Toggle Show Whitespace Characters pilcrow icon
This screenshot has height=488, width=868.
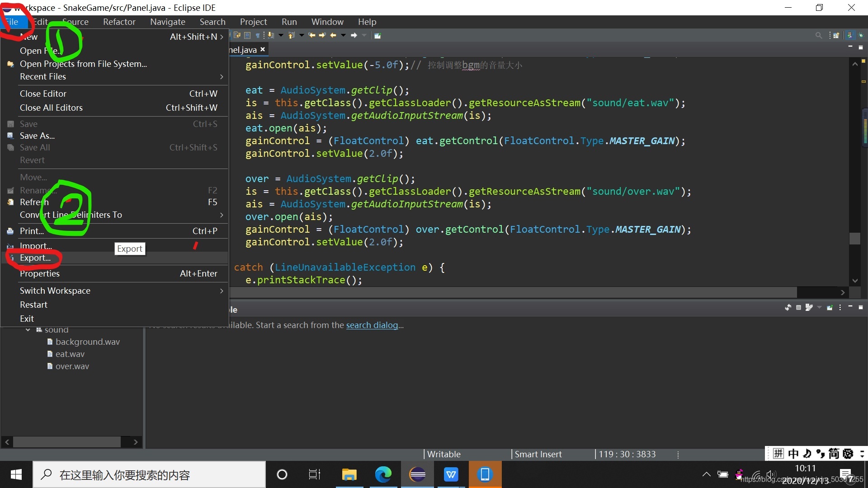(x=258, y=35)
